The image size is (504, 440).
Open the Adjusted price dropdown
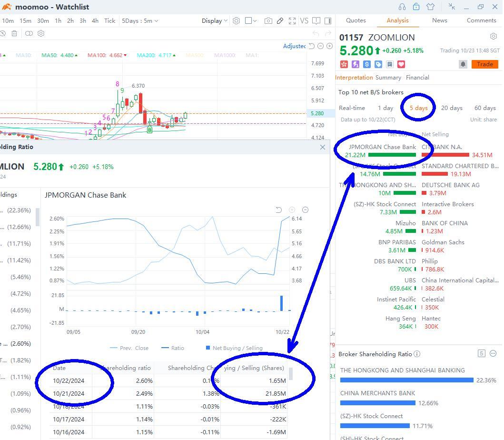(x=294, y=46)
